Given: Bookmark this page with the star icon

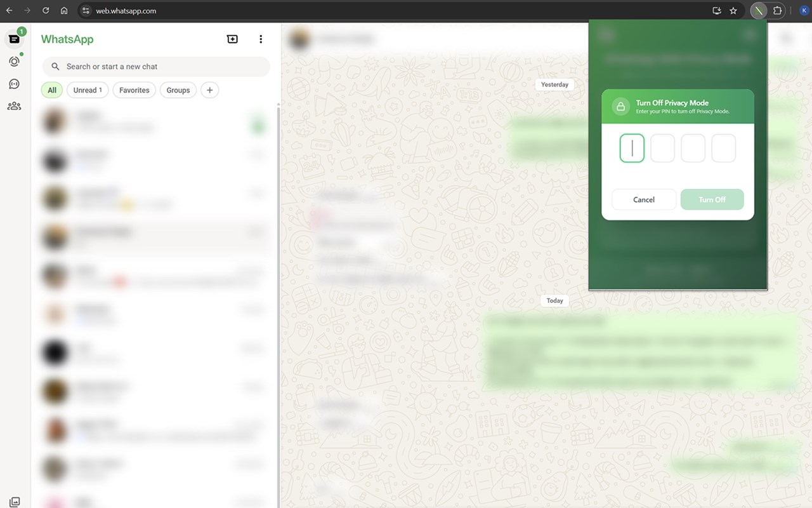Looking at the screenshot, I should pos(733,11).
